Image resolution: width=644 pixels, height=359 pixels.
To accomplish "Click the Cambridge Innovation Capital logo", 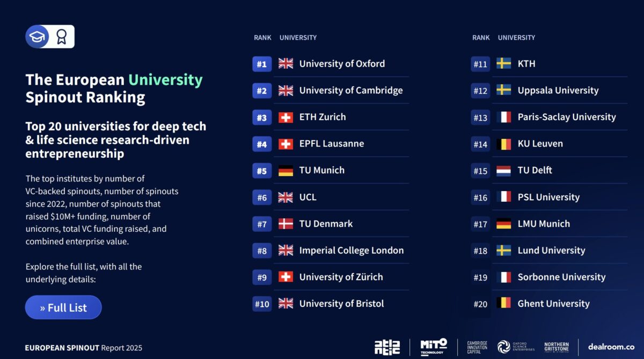I will (477, 346).
